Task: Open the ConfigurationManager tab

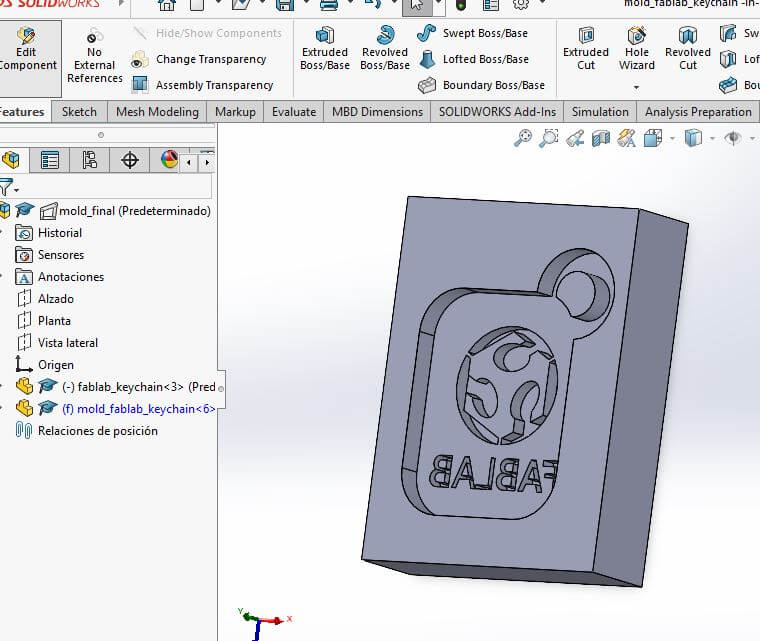Action: tap(90, 160)
